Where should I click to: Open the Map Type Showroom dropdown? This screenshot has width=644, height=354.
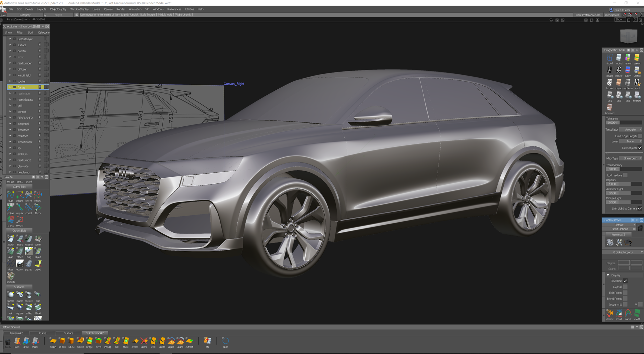click(x=631, y=159)
